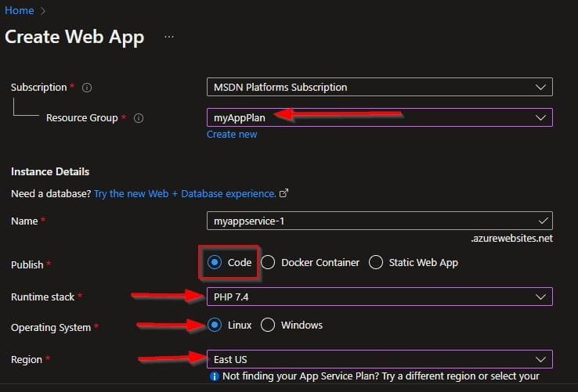The image size is (578, 392).
Task: Select the Docker Container publish option
Action: pos(268,263)
